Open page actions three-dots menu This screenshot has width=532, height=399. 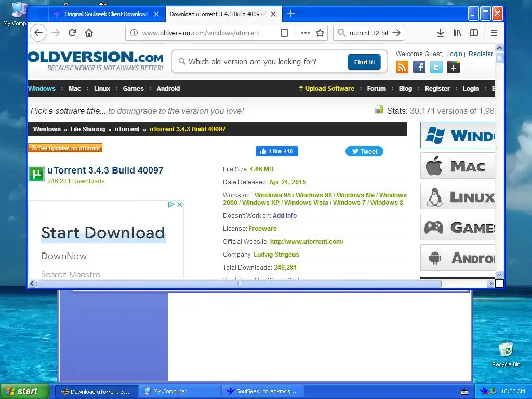[305, 33]
